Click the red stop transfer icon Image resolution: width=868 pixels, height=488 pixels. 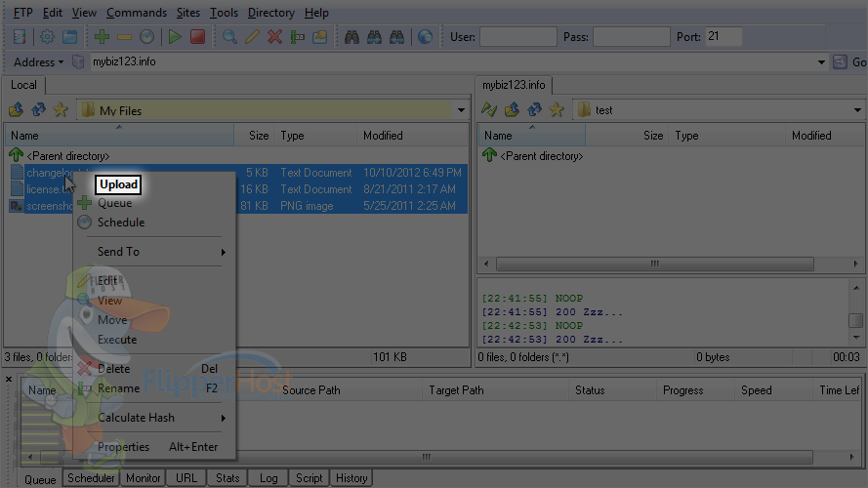coord(197,37)
